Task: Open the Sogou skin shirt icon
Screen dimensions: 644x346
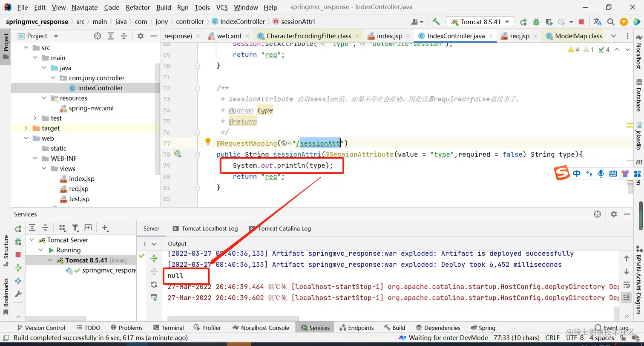Action: (x=625, y=173)
